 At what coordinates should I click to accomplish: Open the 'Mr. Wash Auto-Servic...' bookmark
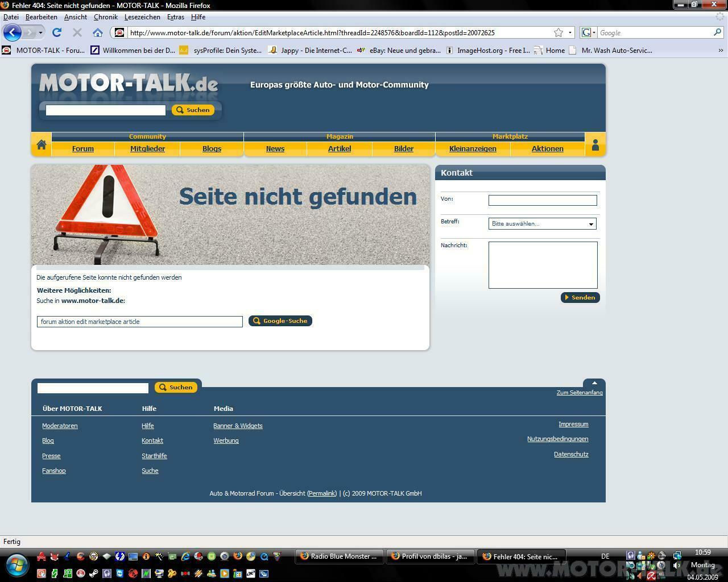click(x=610, y=51)
